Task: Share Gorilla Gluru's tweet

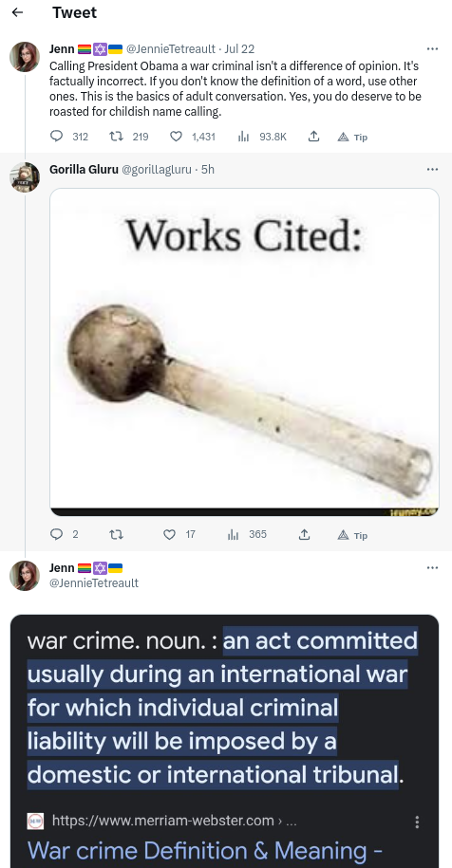Action: [304, 534]
